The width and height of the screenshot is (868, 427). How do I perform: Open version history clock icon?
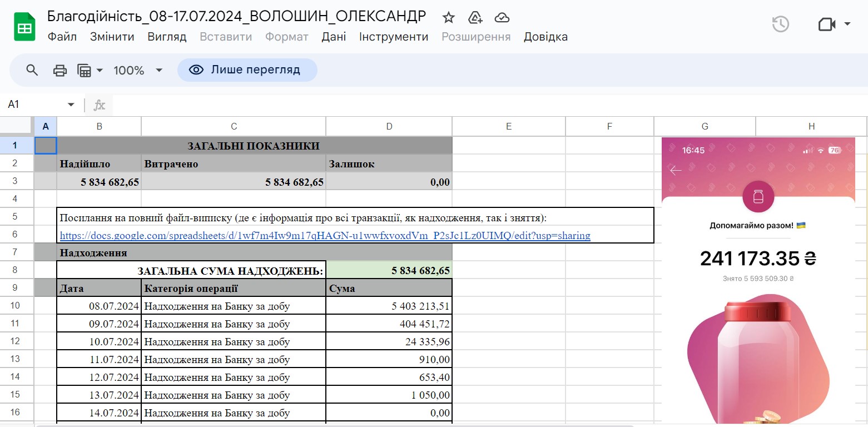[781, 24]
